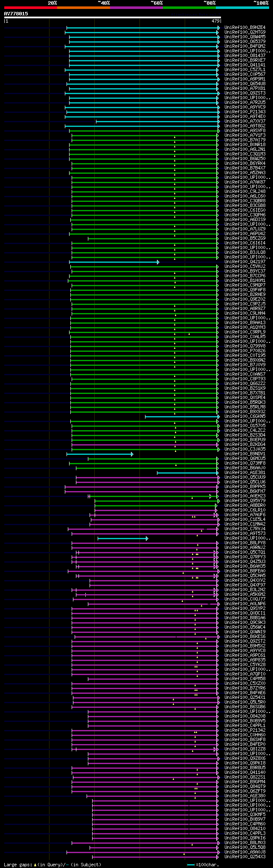This screenshot has height=868, width=273.
Task: Select subject label UniRef100_B7AI79
Action: [x=245, y=140]
